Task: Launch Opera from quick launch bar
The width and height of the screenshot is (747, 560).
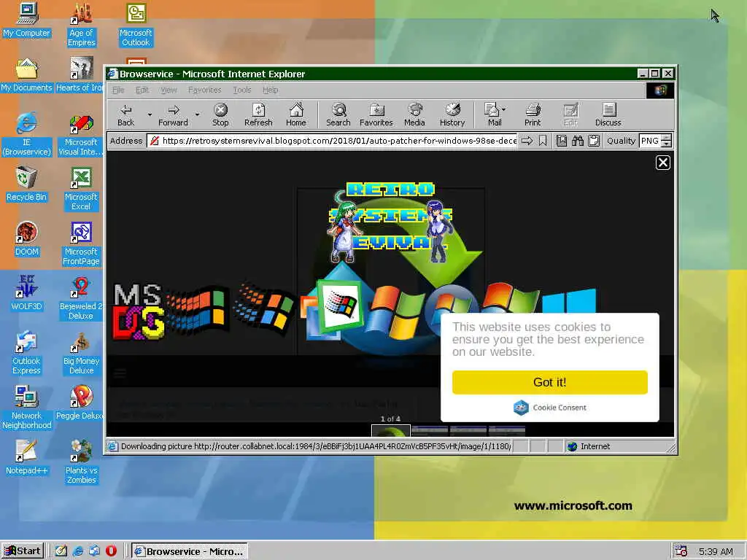Action: point(111,551)
